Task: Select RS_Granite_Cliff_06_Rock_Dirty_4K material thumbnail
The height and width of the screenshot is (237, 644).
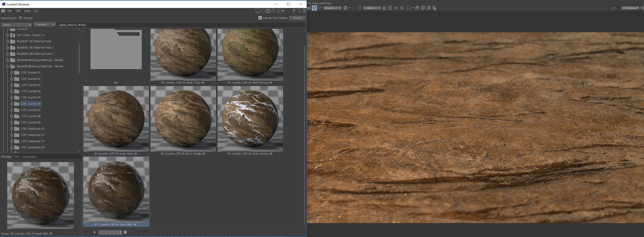Action: click(183, 55)
